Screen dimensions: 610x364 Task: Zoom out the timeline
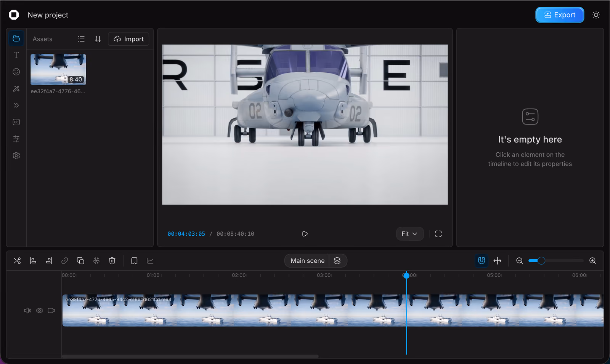click(x=519, y=261)
